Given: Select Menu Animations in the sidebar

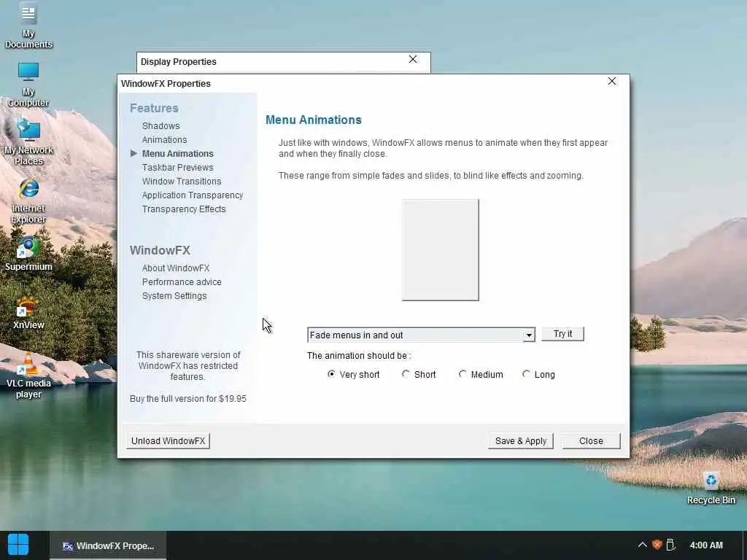Looking at the screenshot, I should [178, 153].
